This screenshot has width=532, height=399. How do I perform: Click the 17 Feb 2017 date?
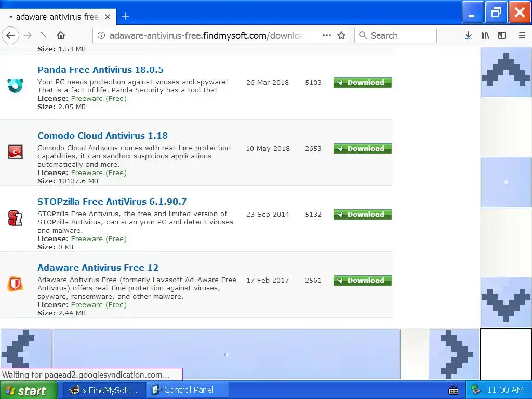pyautogui.click(x=268, y=281)
